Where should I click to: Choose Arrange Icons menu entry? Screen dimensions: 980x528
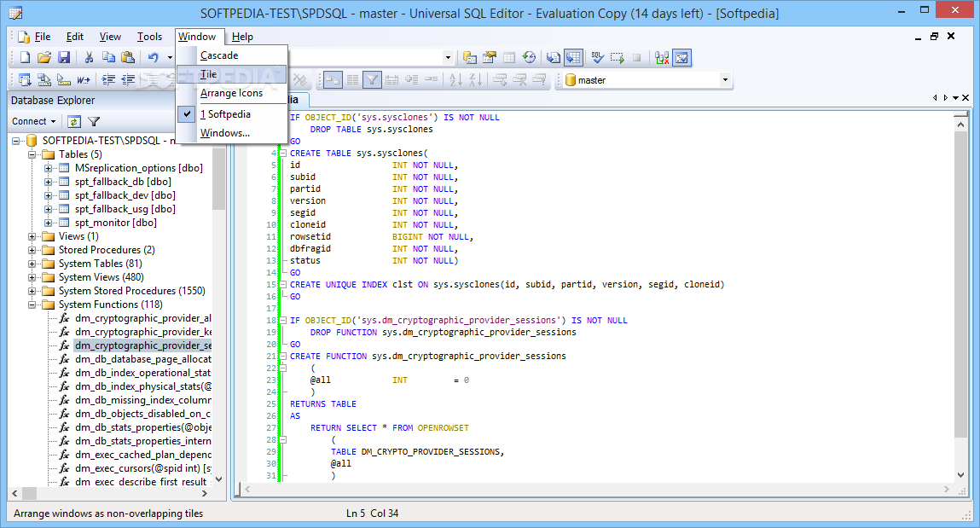point(231,93)
